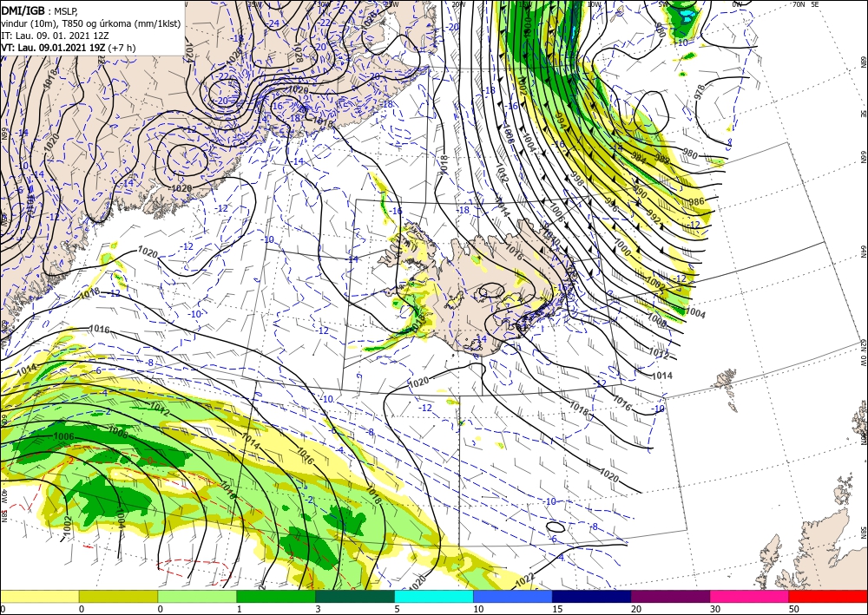
Task: Click the cyan legend swatch
Action: 434,596
